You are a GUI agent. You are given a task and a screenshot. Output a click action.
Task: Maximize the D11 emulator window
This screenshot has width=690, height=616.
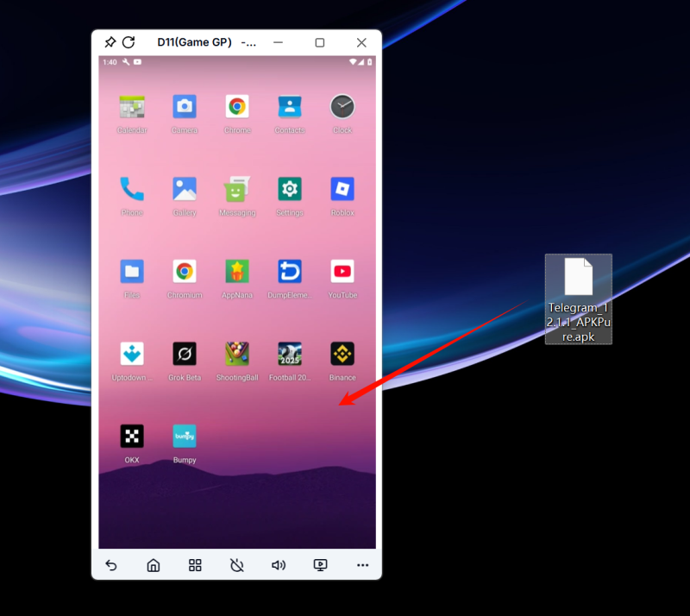[x=320, y=42]
